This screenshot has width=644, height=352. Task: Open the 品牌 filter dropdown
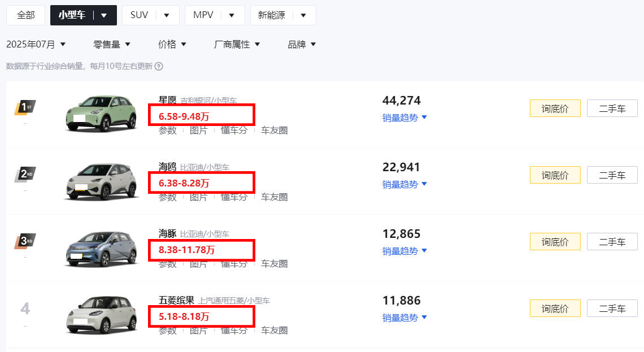point(302,45)
